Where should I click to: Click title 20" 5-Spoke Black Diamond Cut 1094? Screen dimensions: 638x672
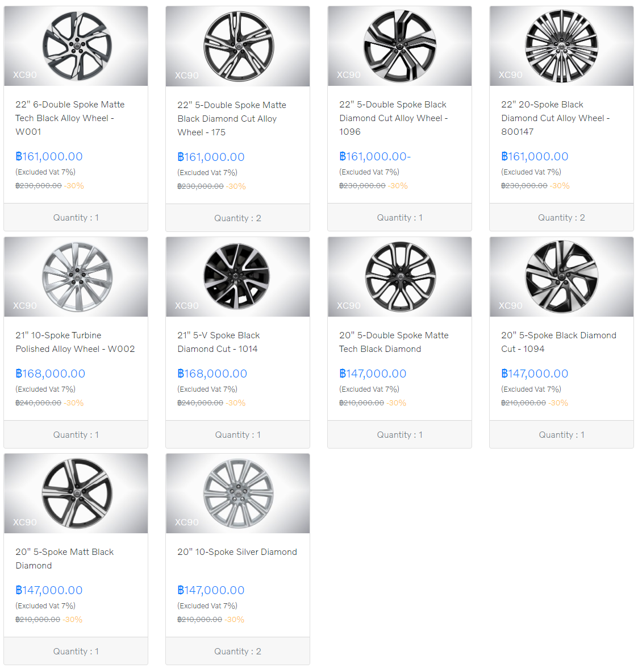pos(559,342)
